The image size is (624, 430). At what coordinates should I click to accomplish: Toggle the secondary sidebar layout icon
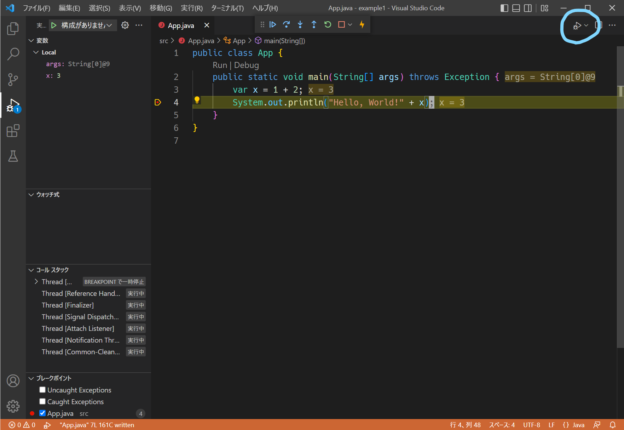click(x=528, y=8)
